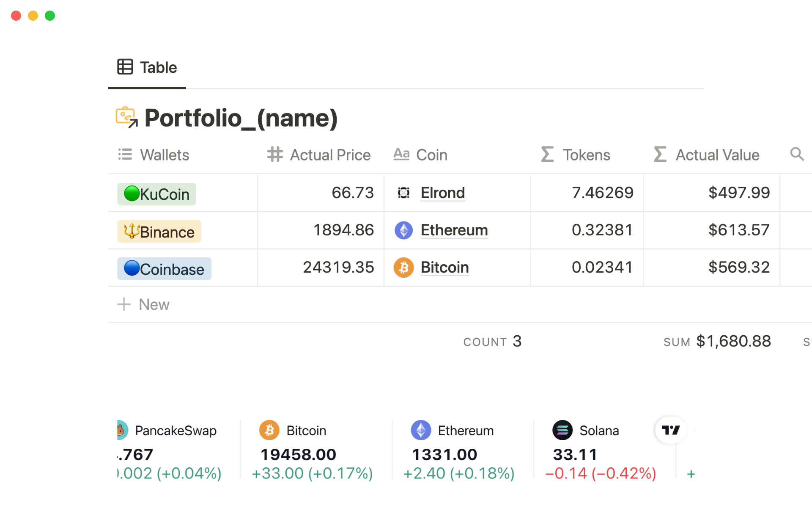Click the briefcase icon next to Portfolio_(name)
The height and width of the screenshot is (508, 812).
[x=126, y=118]
